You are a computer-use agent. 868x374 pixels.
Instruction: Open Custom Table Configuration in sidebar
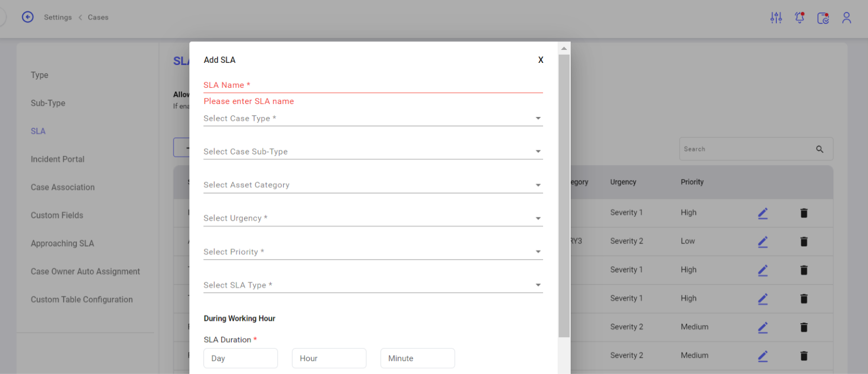point(81,299)
